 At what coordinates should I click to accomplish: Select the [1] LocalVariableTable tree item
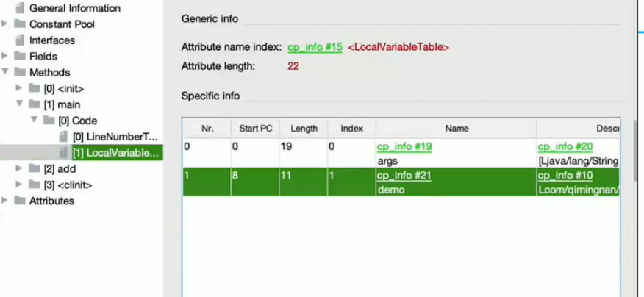115,153
